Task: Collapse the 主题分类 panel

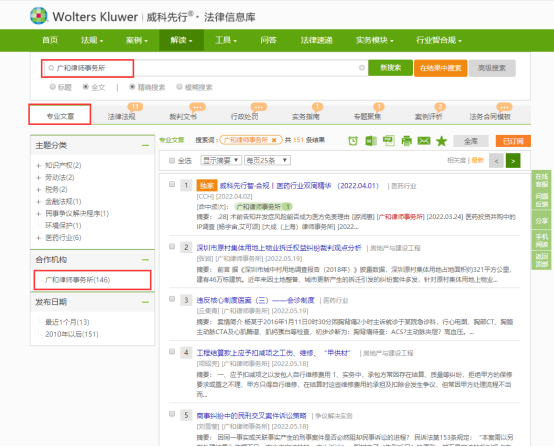Action: [x=145, y=145]
